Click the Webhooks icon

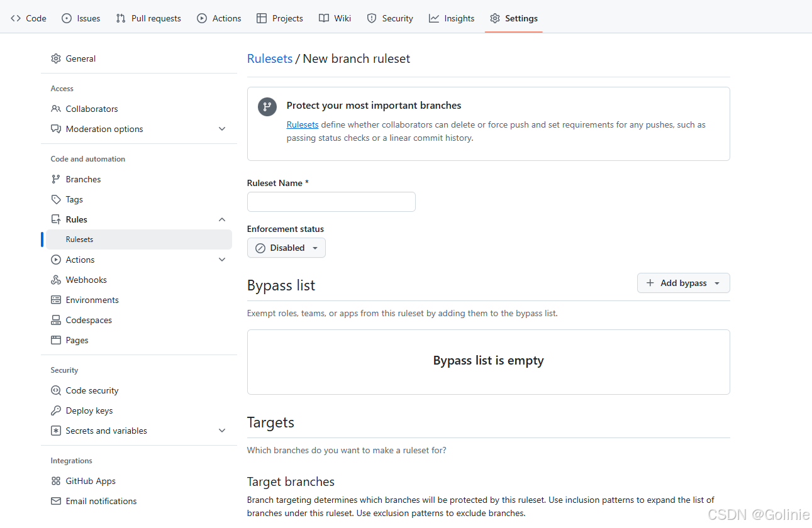click(x=56, y=280)
